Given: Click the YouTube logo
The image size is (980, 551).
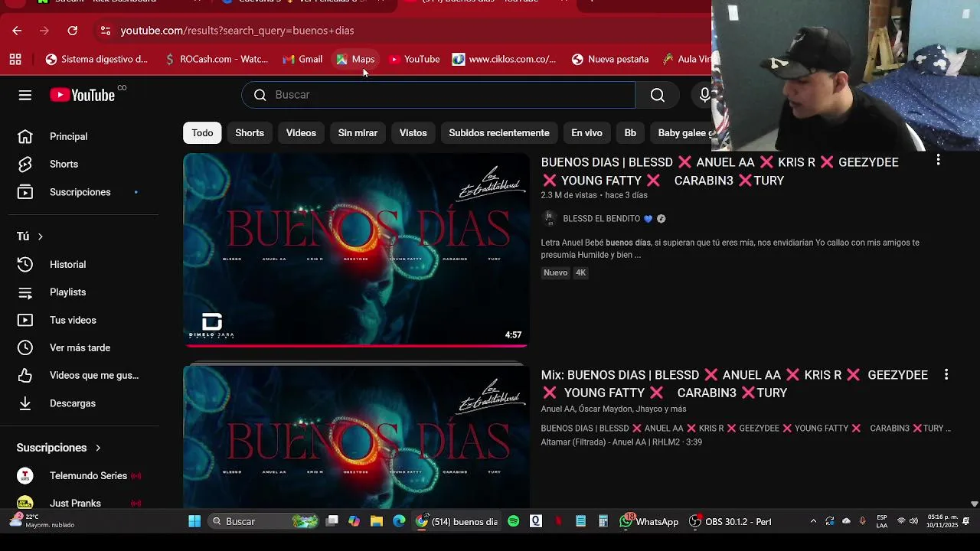Looking at the screenshot, I should coord(82,95).
